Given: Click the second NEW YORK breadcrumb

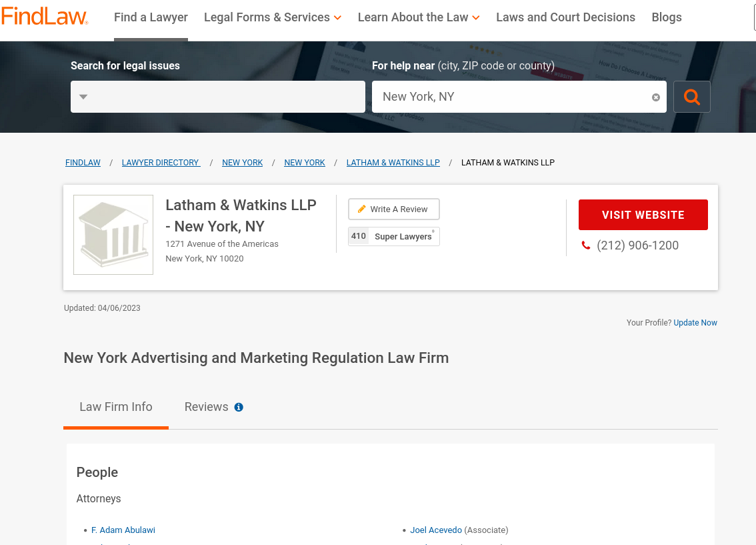Looking at the screenshot, I should (305, 163).
